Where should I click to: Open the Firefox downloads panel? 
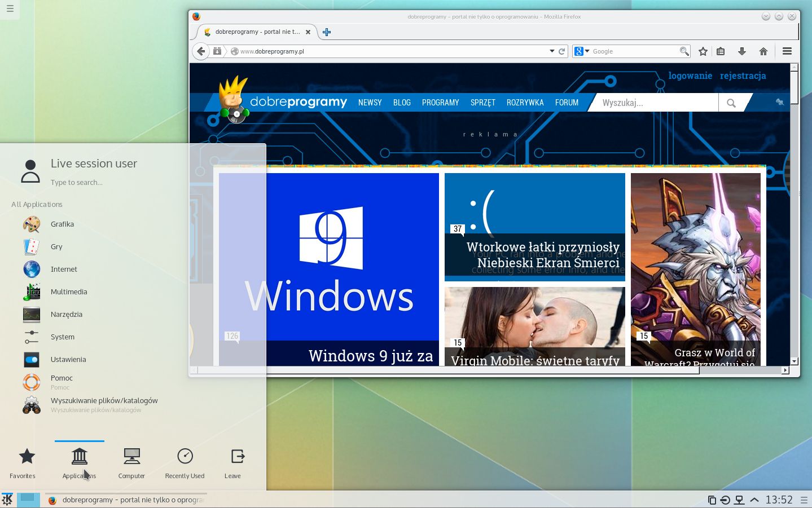[742, 51]
